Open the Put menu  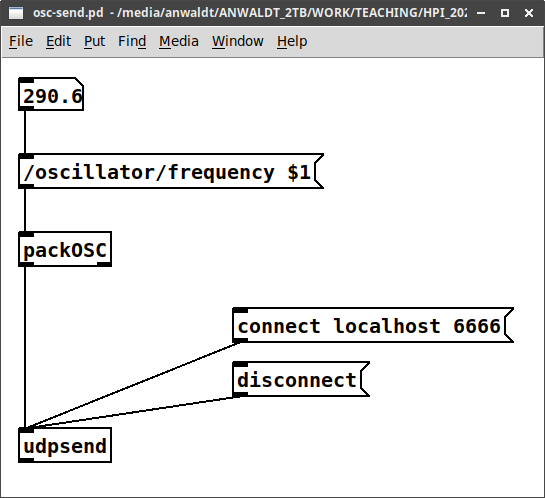(x=95, y=41)
